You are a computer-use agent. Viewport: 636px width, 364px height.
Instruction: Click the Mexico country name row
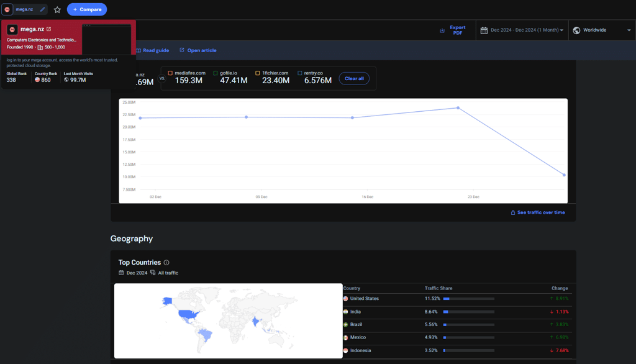[x=358, y=338]
